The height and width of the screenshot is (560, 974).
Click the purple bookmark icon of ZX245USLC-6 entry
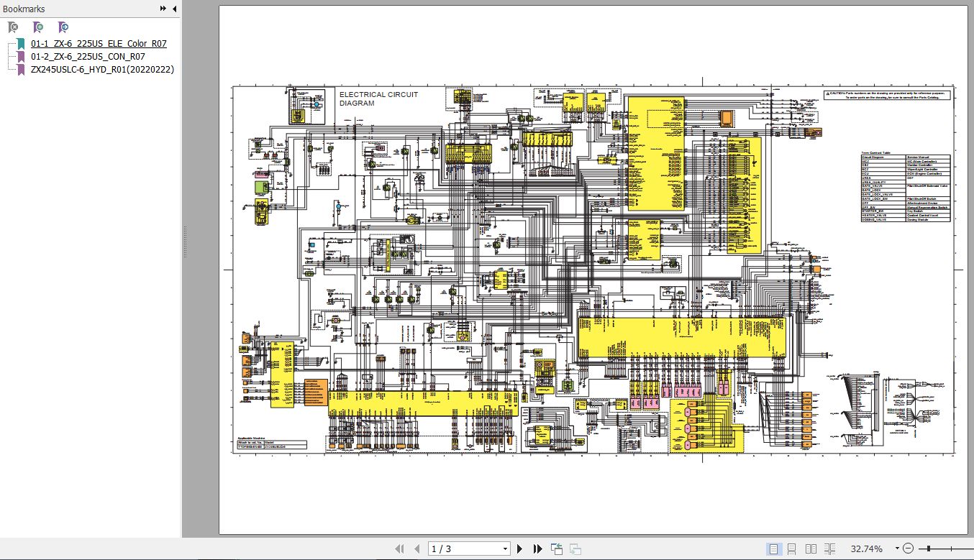[22, 69]
